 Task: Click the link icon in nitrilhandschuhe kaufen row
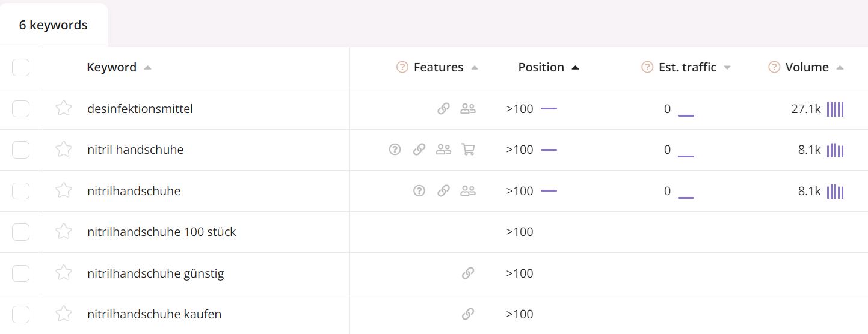468,314
